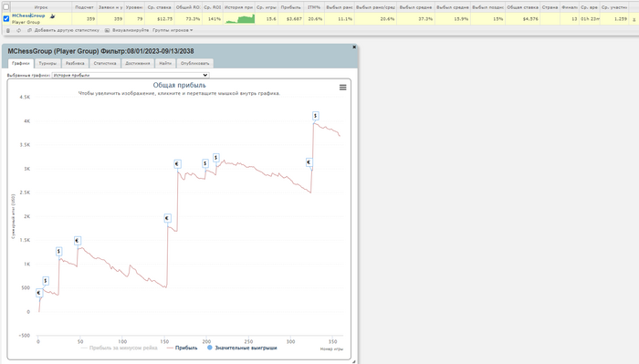Click the euro marker near 1.5K

pos(77,241)
